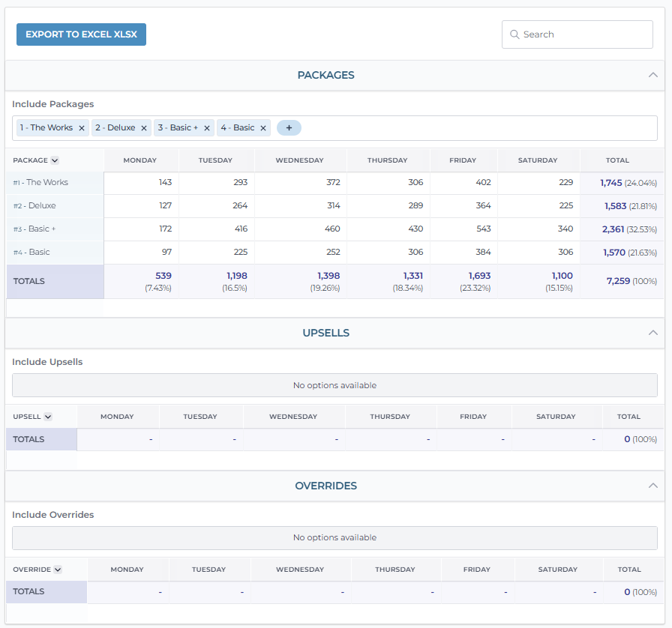Remove the '3 - Basic +' package tag
Viewport: 672px width, 628px height.
tap(207, 128)
